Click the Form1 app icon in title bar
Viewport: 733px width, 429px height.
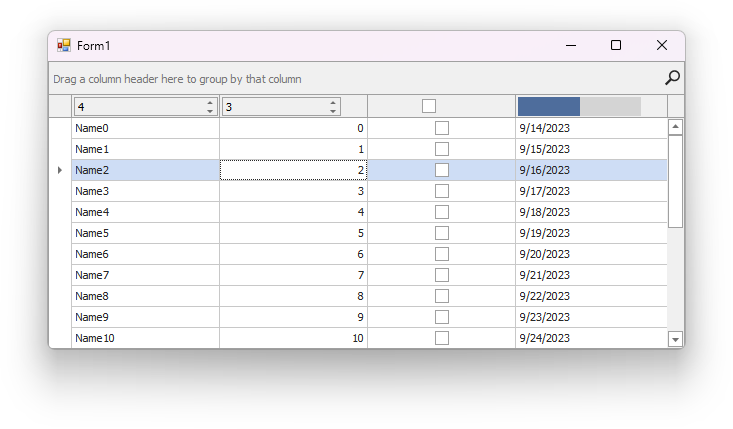(64, 45)
